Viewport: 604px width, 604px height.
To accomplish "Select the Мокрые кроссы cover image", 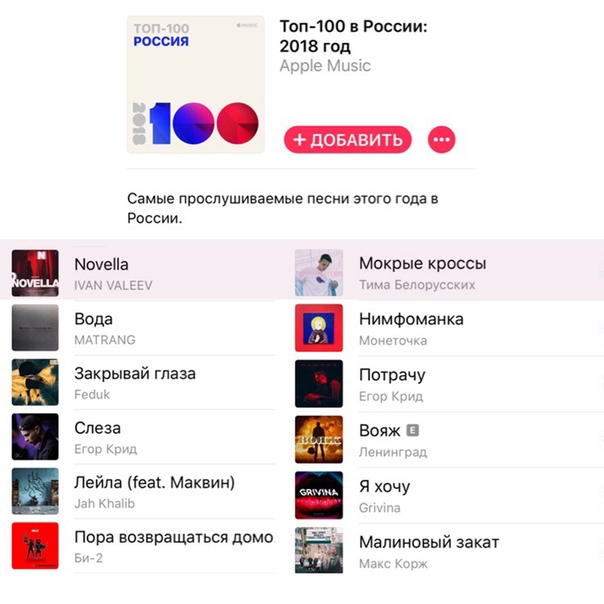I will coord(319,273).
